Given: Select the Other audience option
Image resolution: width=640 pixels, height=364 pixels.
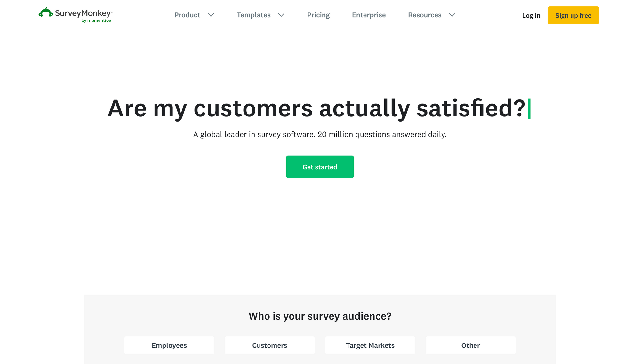Looking at the screenshot, I should [471, 345].
